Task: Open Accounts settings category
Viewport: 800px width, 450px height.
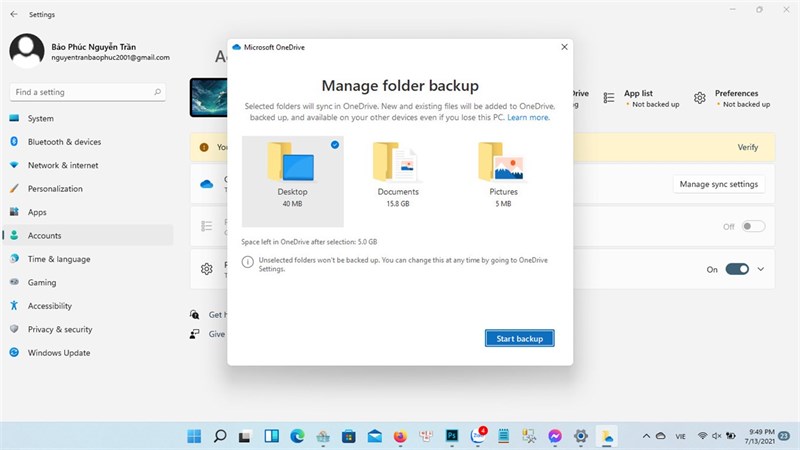Action: pyautogui.click(x=88, y=236)
